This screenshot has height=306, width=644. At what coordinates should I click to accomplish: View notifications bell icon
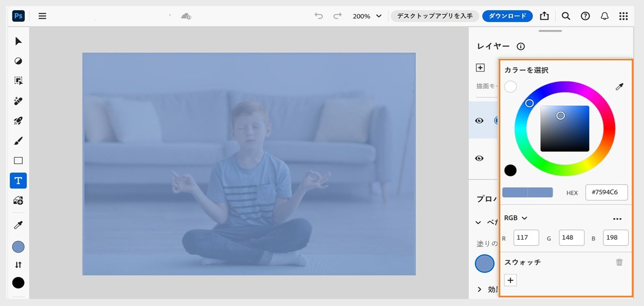(x=604, y=16)
